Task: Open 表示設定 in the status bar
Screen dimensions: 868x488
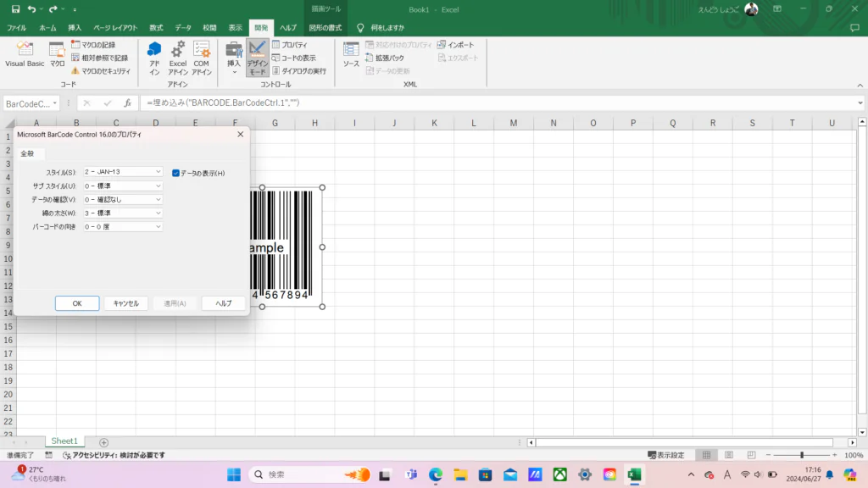Action: click(666, 455)
